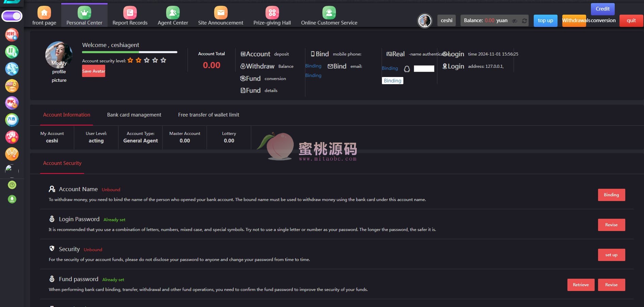This screenshot has height=307, width=644.
Task: Toggle the purple theme switch in sidebar
Action: coord(12,16)
